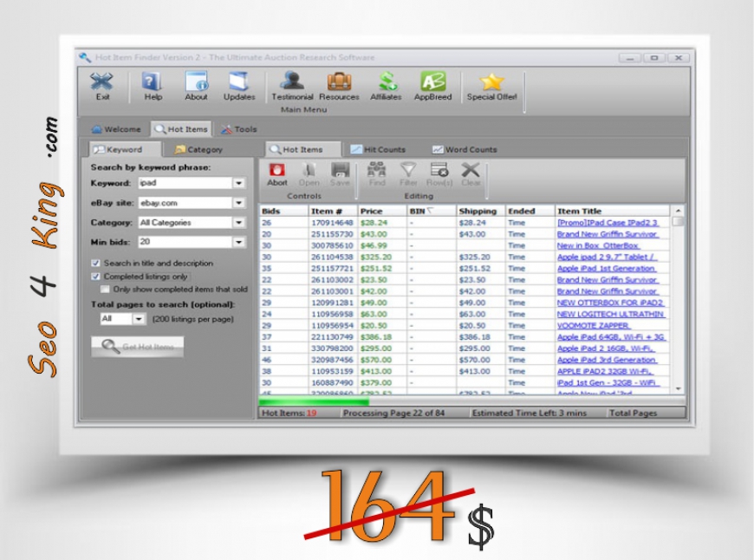Open Apple iPad 64GB, Wi-Fi + 3G link

611,336
